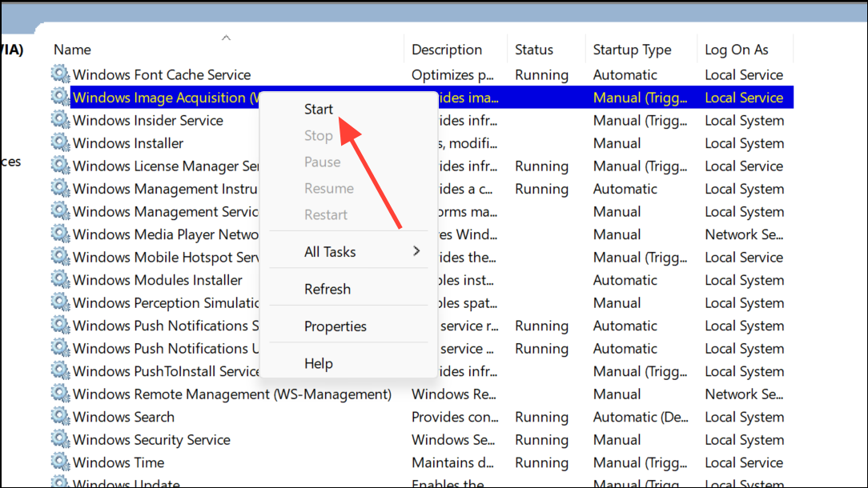Select the Windows Modules Installer service
The height and width of the screenshot is (488, 868).
pyautogui.click(x=157, y=280)
